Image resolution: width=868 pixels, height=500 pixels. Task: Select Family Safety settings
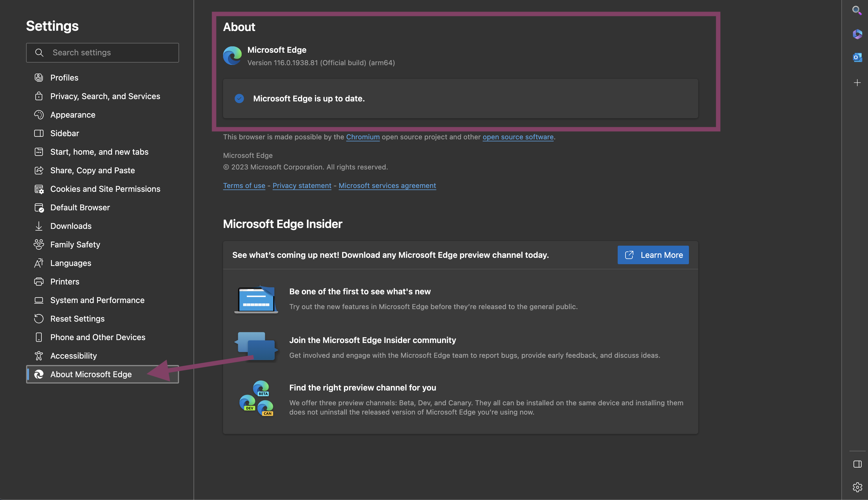coord(102,244)
